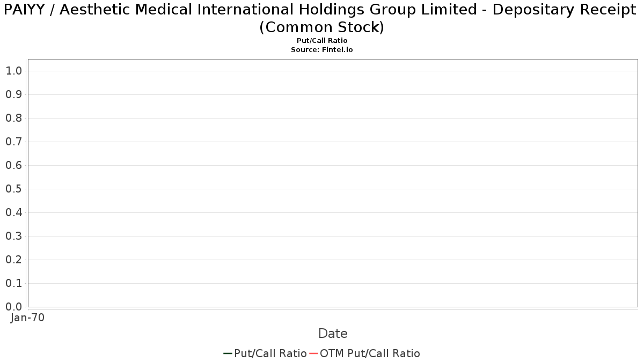
Task: Click the red OTM legend line swatch
Action: tap(314, 353)
